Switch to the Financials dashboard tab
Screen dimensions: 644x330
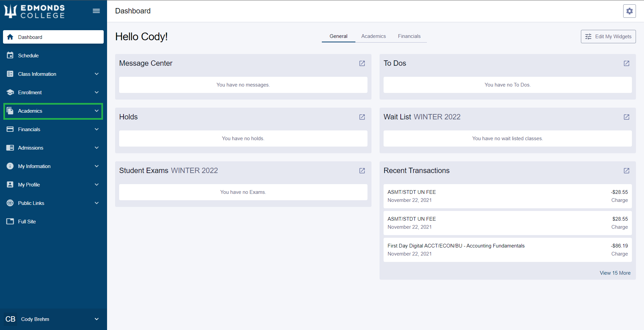click(x=409, y=36)
